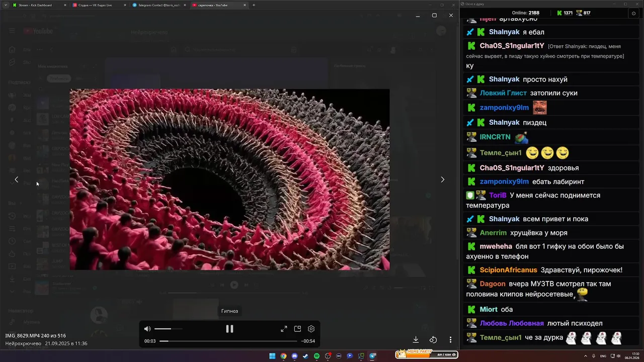The height and width of the screenshot is (362, 644).
Task: Rotate the media with the rotate icon
Action: [433, 340]
